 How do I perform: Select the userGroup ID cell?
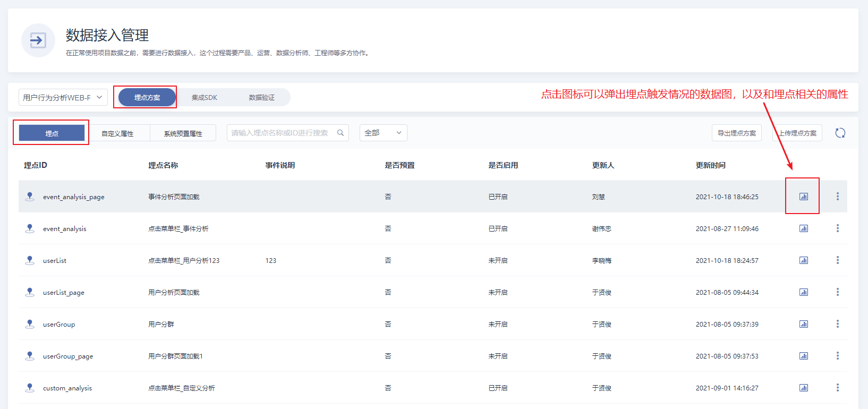59,325
